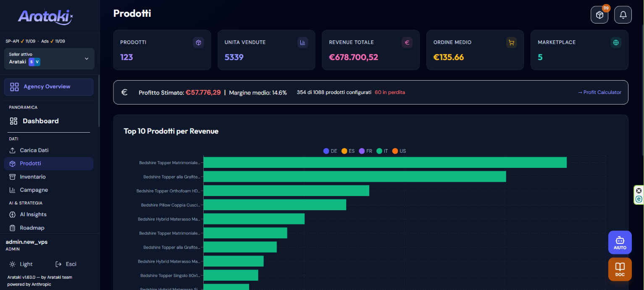This screenshot has height=290, width=644.
Task: Go to the Dashboard
Action: point(49,121)
